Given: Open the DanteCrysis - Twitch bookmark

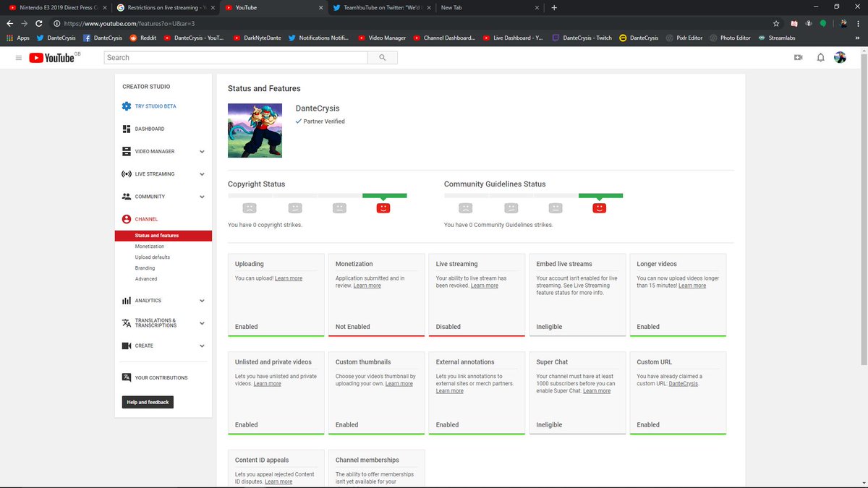Looking at the screenshot, I should tap(582, 38).
